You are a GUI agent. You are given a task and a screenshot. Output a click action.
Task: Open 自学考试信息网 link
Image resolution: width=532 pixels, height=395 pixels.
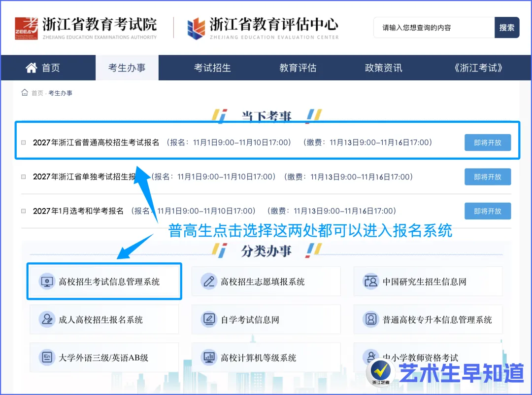pos(266,319)
